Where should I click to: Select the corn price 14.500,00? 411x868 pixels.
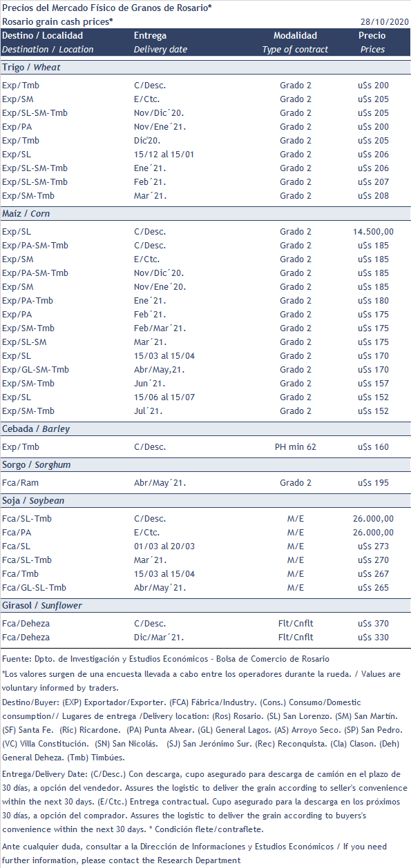pyautogui.click(x=373, y=232)
